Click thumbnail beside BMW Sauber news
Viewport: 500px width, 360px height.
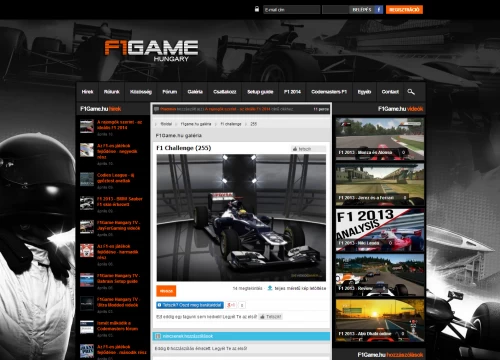click(87, 203)
